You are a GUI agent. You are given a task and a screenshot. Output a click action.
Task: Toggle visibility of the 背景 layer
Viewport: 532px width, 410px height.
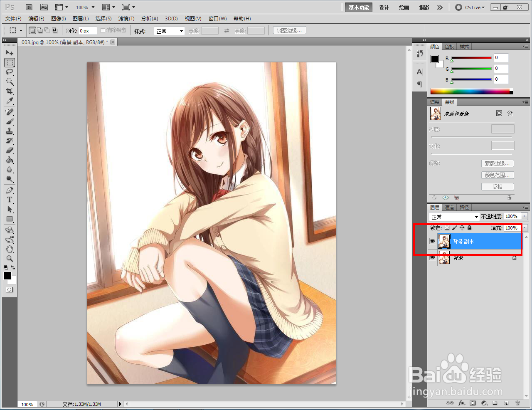click(432, 258)
